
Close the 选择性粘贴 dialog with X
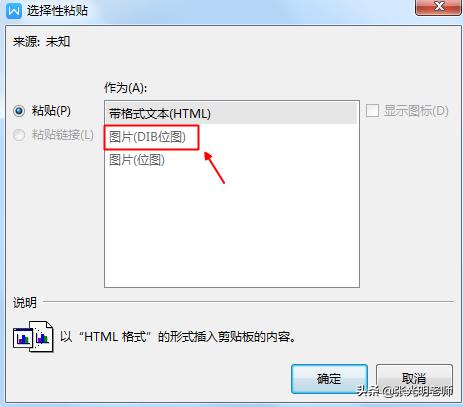pyautogui.click(x=438, y=7)
